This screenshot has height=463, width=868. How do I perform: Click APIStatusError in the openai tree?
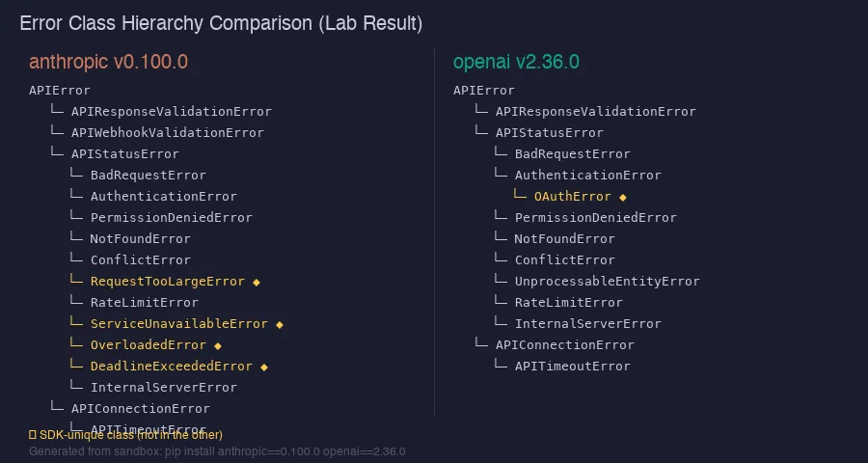pyautogui.click(x=549, y=133)
